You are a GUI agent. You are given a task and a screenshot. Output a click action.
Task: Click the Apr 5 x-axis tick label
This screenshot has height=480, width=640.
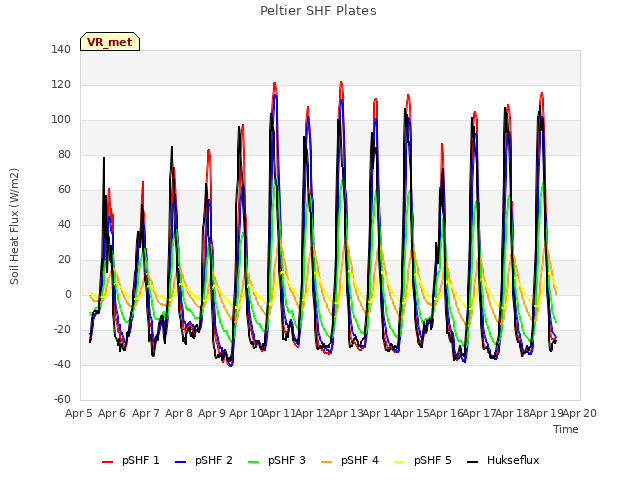tap(78, 413)
